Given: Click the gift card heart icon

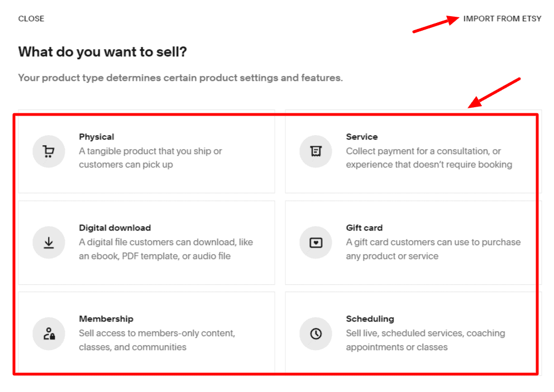Looking at the screenshot, I should coord(316,242).
